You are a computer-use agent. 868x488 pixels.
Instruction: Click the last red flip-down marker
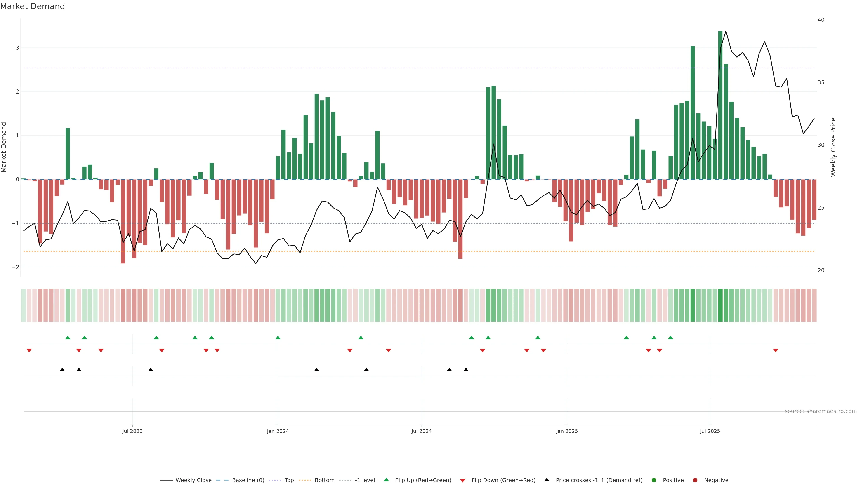(776, 351)
